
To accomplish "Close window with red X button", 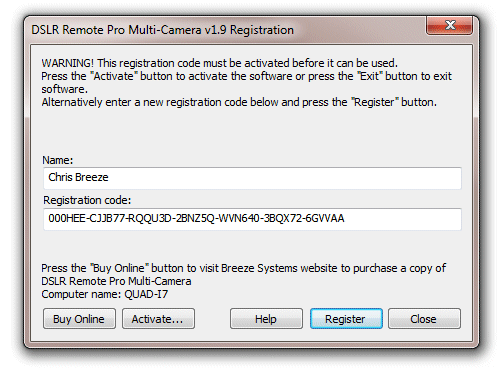I will coord(449,25).
